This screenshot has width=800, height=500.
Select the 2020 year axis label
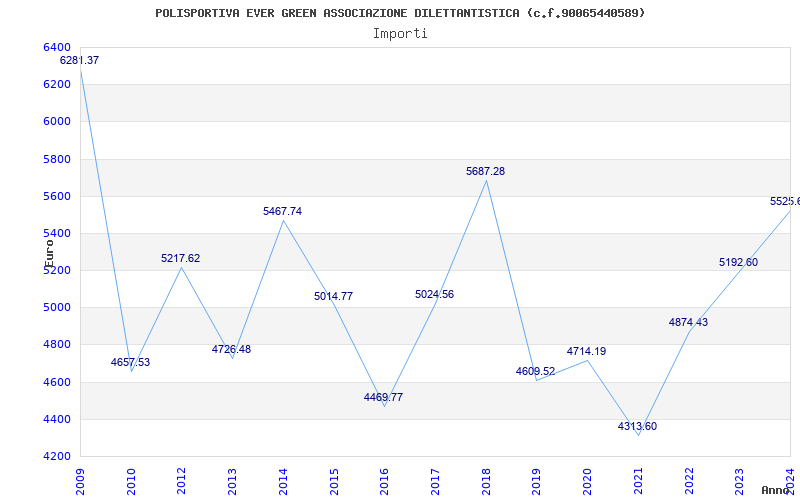point(587,482)
